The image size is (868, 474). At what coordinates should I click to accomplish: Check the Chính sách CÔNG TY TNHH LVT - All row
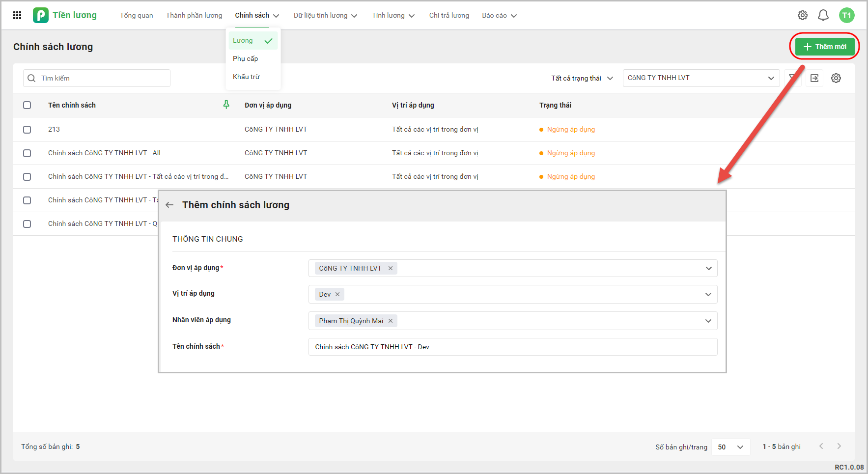coord(27,153)
